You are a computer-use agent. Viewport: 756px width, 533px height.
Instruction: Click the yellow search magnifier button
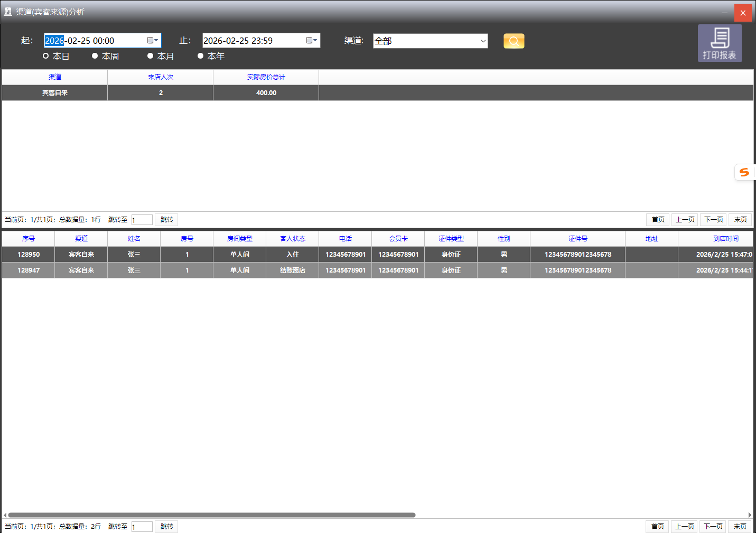pos(514,41)
